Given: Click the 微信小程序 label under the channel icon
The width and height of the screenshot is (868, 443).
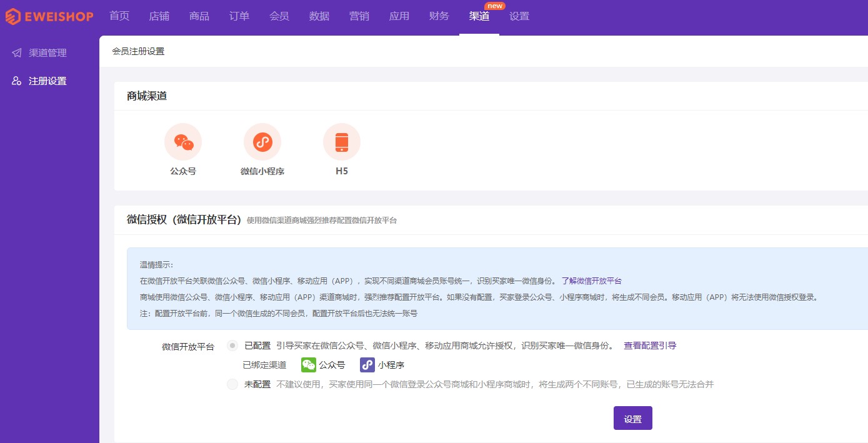Looking at the screenshot, I should coord(262,171).
